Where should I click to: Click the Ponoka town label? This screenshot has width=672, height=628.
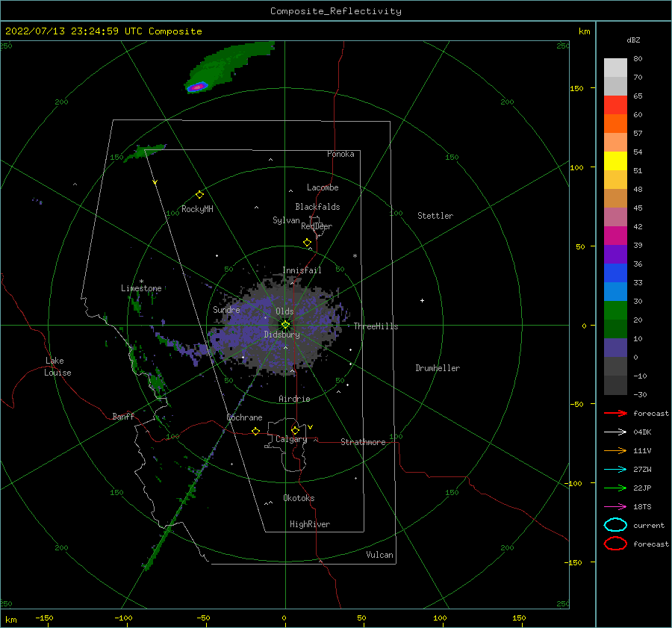pyautogui.click(x=340, y=155)
